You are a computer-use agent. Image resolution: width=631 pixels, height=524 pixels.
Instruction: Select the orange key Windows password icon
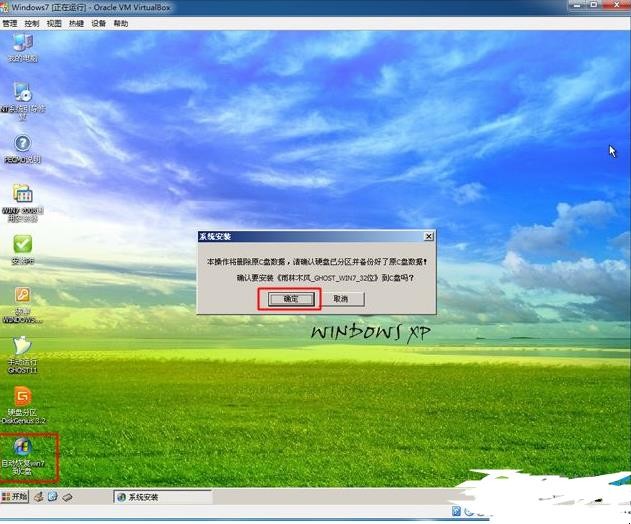(23, 305)
